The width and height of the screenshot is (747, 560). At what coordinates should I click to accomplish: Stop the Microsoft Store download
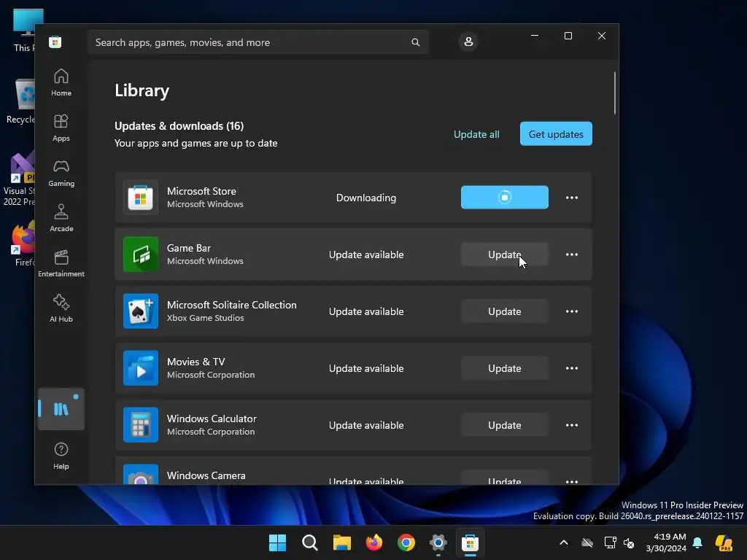pyautogui.click(x=505, y=197)
